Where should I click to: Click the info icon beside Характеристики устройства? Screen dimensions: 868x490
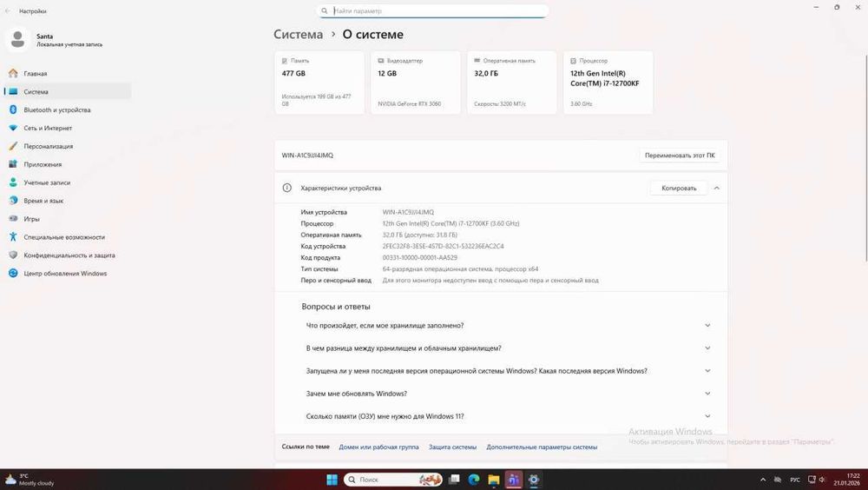(286, 188)
